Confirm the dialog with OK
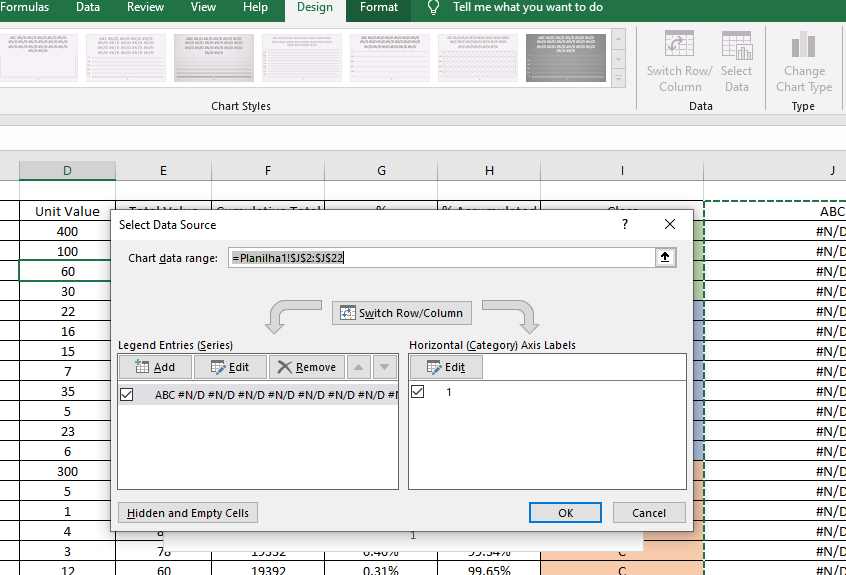 pos(565,513)
